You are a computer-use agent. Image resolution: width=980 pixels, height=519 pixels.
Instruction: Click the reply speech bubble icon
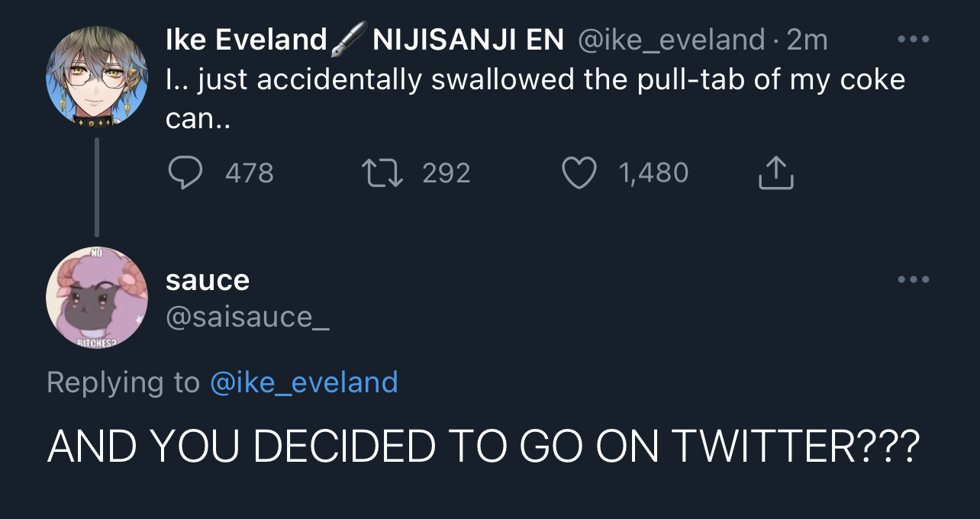[x=185, y=173]
